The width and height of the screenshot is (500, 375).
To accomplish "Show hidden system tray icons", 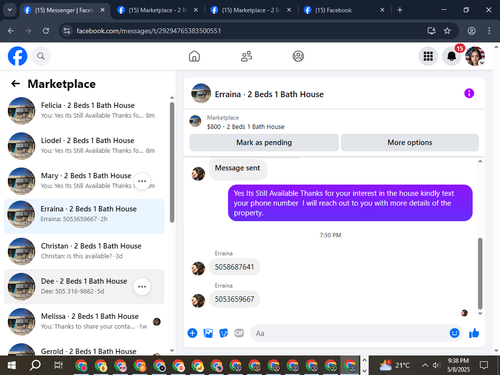I will (x=425, y=365).
